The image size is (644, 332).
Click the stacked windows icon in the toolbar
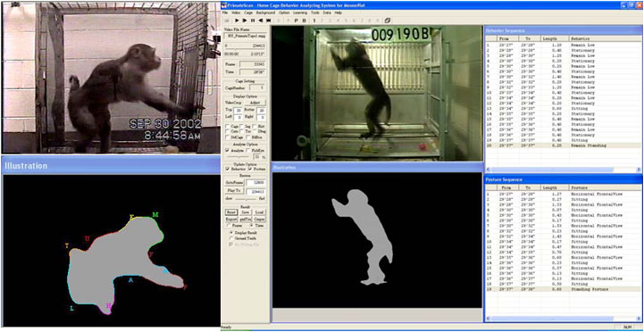tap(388, 21)
